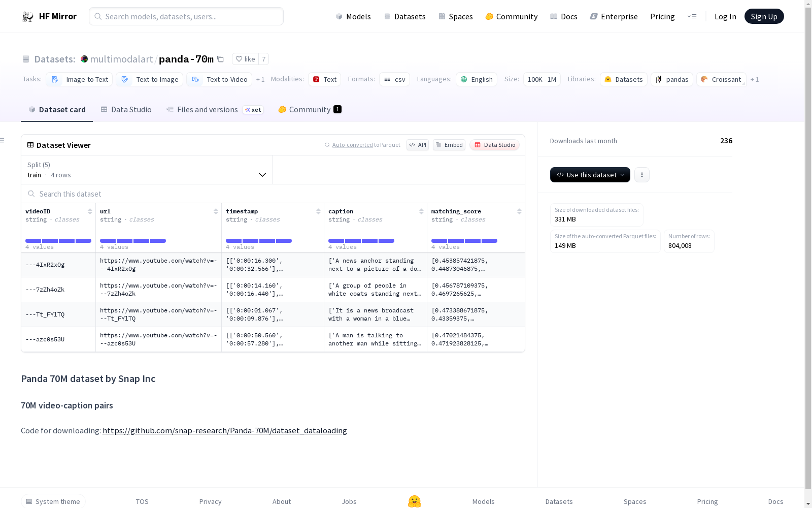Select the Text-to-Image task tag

150,79
